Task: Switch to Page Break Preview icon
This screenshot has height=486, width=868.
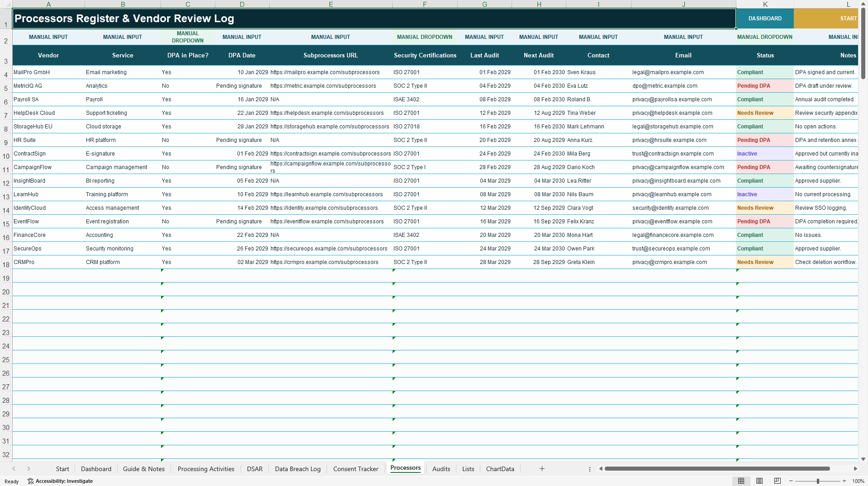Action: pyautogui.click(x=778, y=481)
